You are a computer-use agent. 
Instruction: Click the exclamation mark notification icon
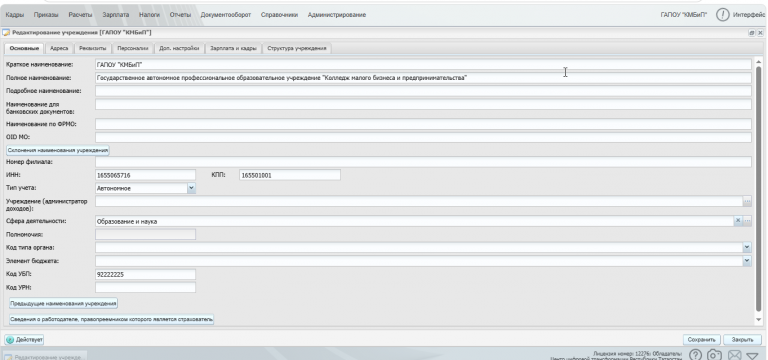722,15
